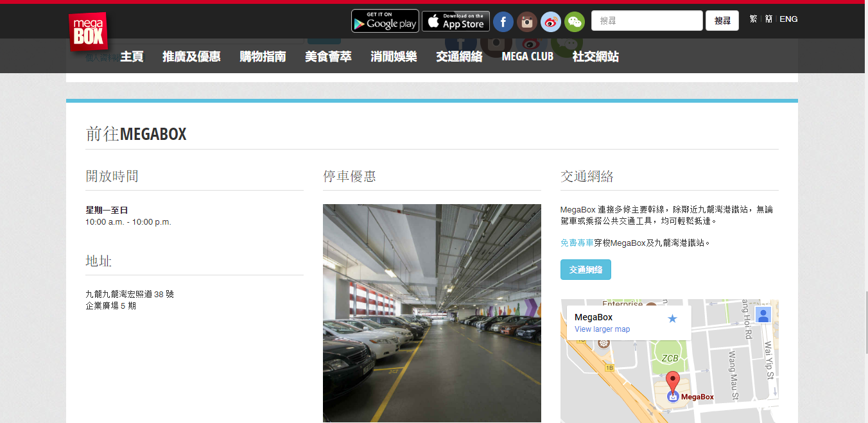Open the Instagram icon in header
868x423 pixels.
click(x=527, y=22)
